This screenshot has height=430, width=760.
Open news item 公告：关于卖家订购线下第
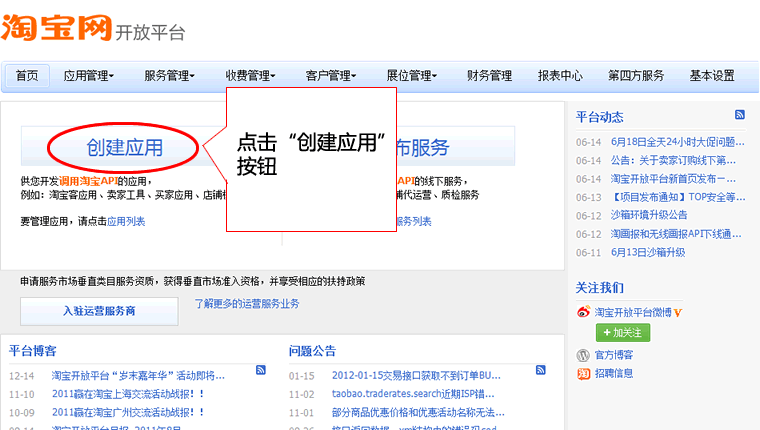pyautogui.click(x=673, y=160)
